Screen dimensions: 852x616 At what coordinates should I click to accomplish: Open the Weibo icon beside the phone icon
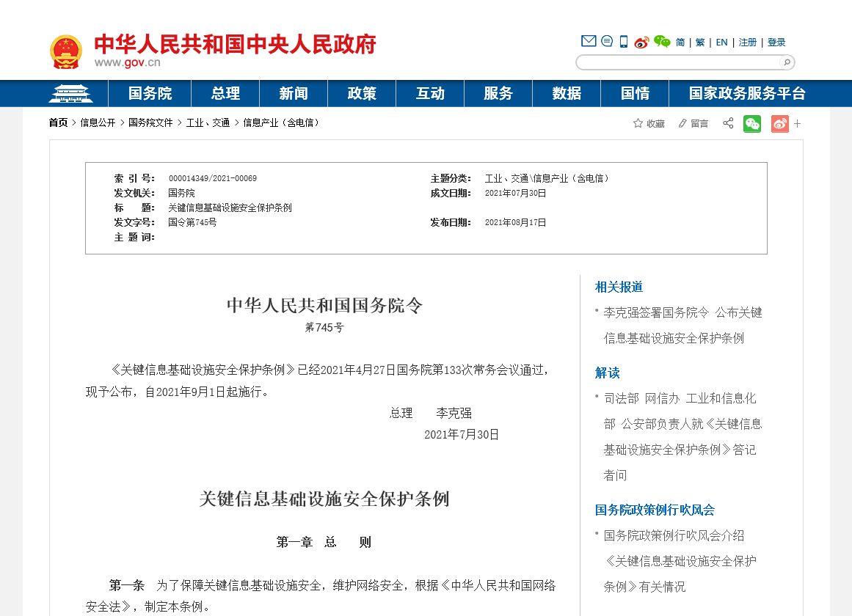pyautogui.click(x=642, y=43)
